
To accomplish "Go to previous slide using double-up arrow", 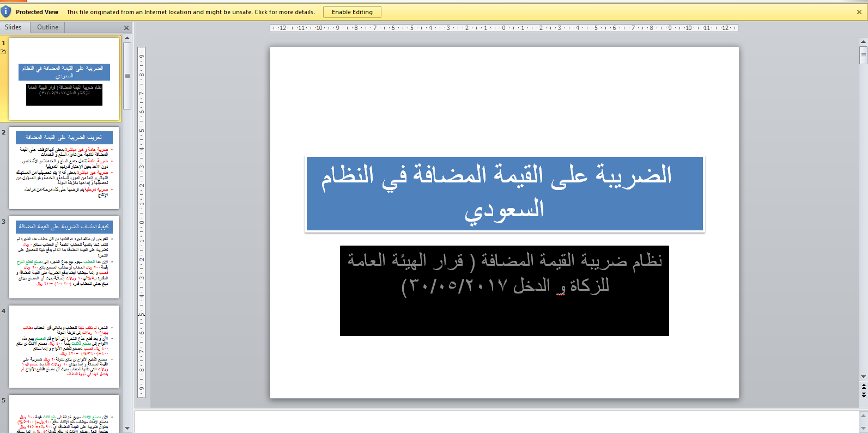I will [864, 387].
